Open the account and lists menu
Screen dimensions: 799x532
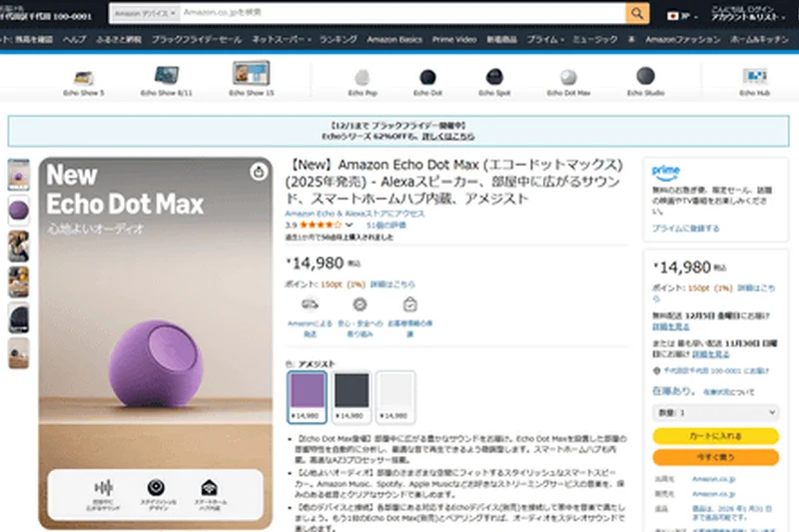click(x=748, y=14)
